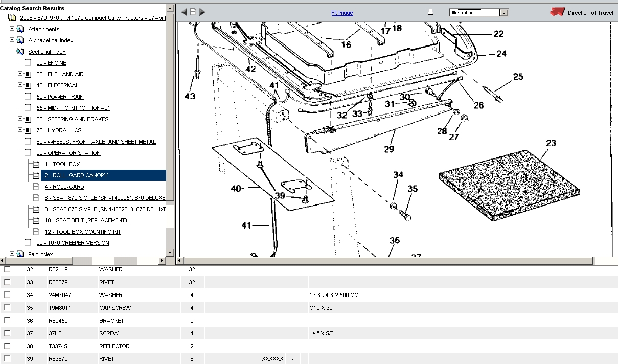Check the box for item 34 WASHER

pyautogui.click(x=7, y=294)
